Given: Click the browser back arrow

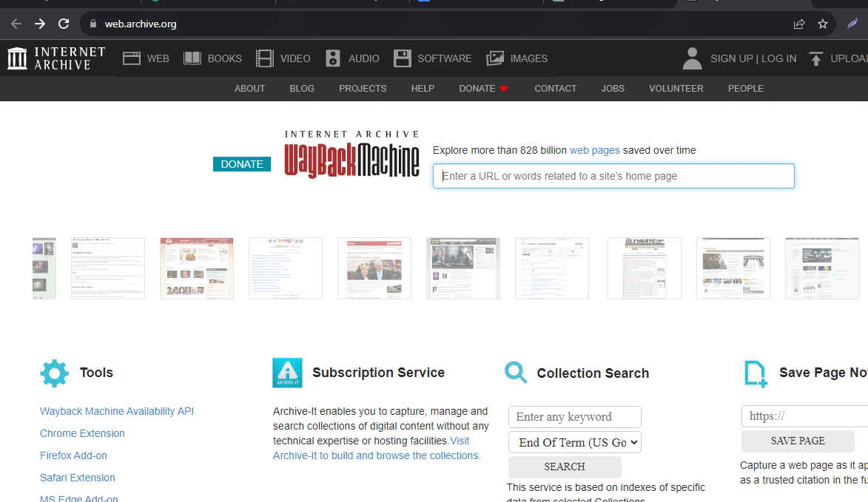Looking at the screenshot, I should 16,24.
